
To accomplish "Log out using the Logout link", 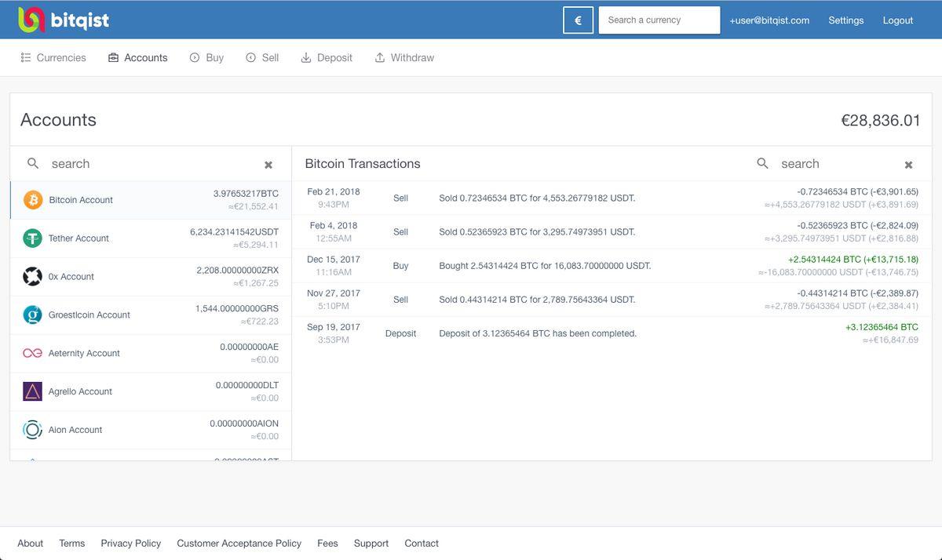I will [x=897, y=20].
